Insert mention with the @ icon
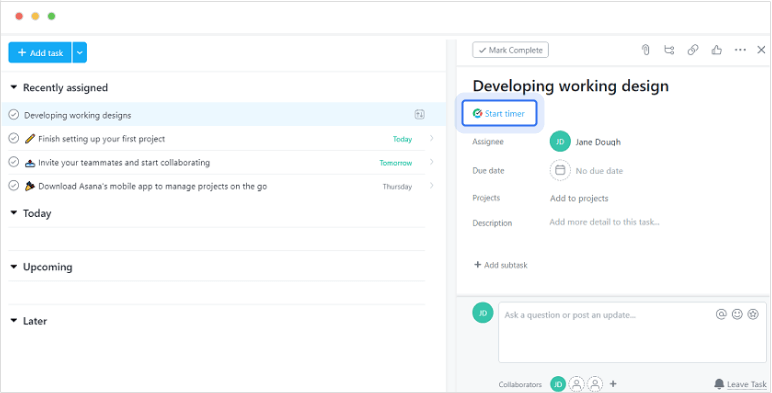The width and height of the screenshot is (772, 393). 721,314
